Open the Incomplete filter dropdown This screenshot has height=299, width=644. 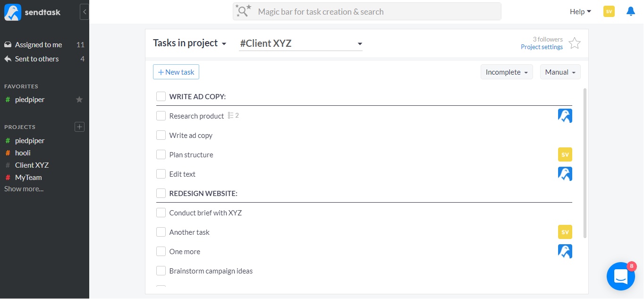(x=507, y=72)
